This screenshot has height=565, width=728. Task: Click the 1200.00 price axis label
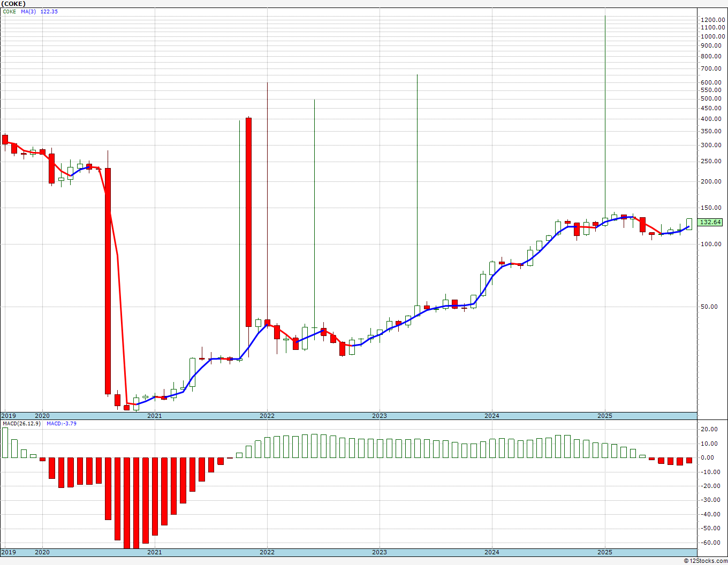[712, 20]
